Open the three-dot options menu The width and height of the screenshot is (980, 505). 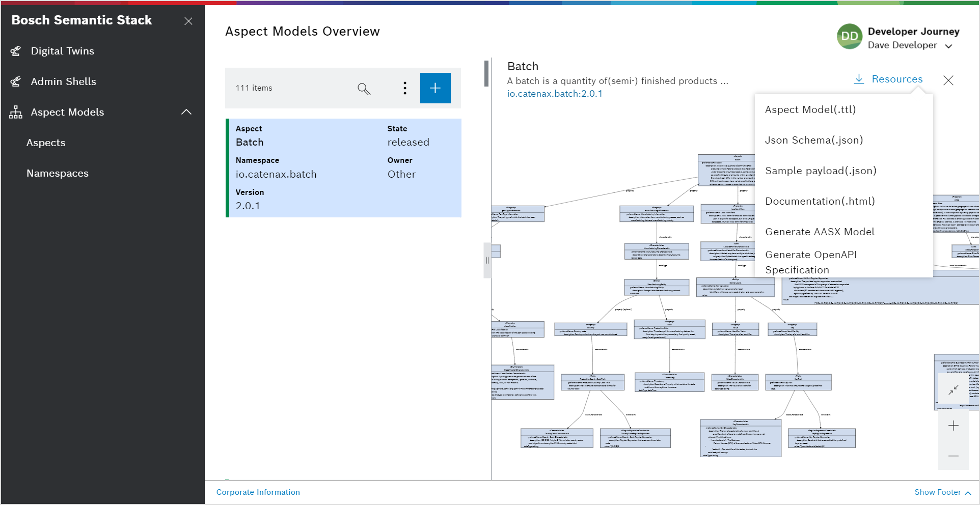pos(405,88)
